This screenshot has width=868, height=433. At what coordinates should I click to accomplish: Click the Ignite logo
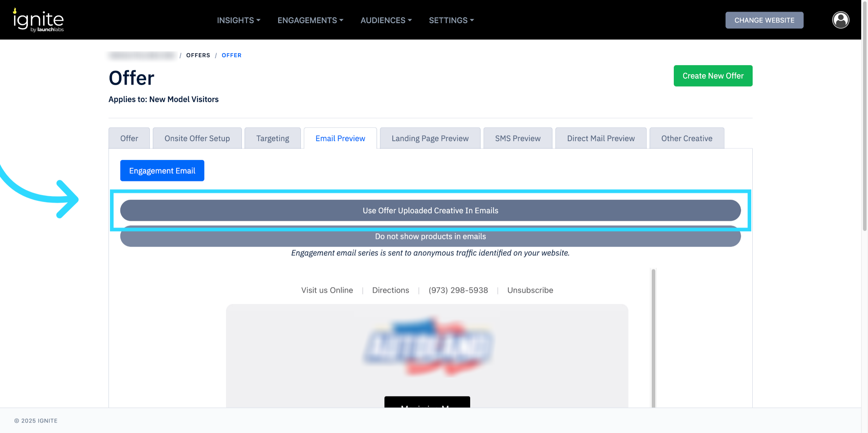(39, 20)
